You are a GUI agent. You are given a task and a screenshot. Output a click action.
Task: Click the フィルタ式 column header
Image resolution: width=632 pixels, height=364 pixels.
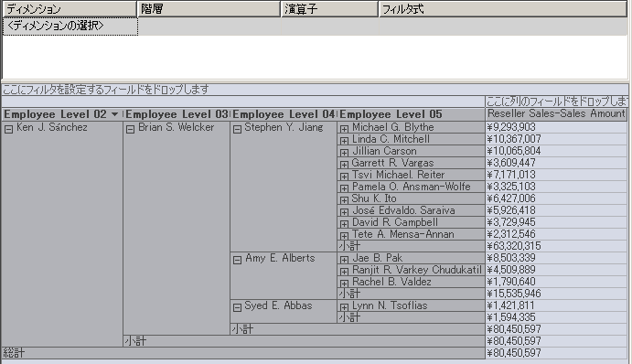(x=503, y=9)
